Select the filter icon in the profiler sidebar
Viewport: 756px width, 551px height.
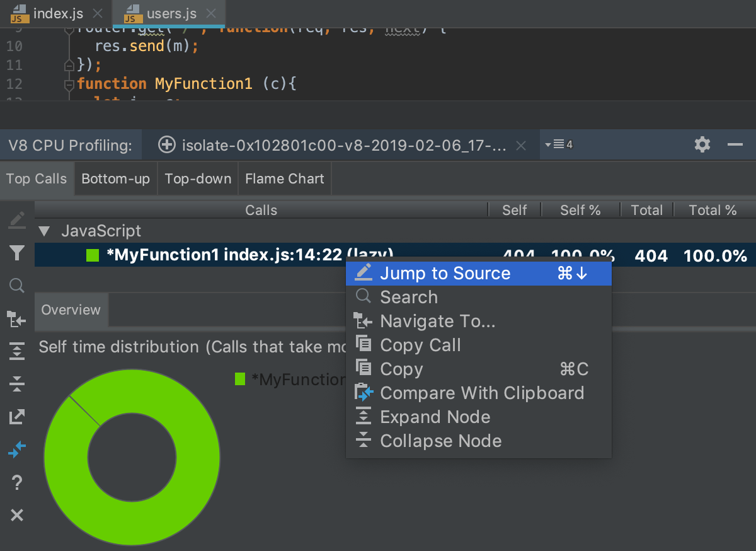point(17,253)
